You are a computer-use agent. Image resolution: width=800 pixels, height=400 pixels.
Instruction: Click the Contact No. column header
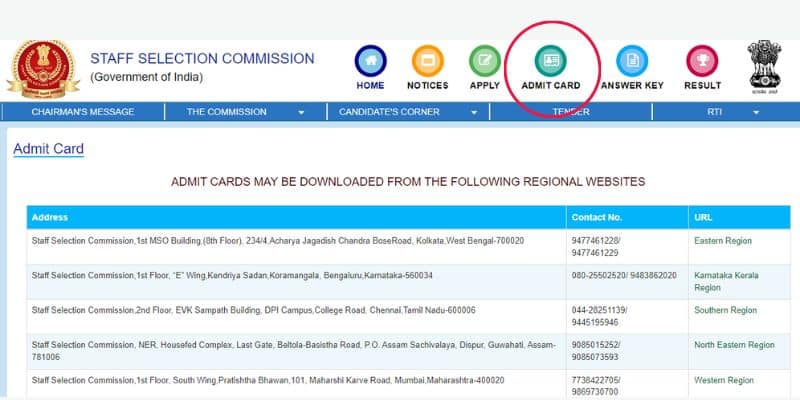tap(627, 217)
